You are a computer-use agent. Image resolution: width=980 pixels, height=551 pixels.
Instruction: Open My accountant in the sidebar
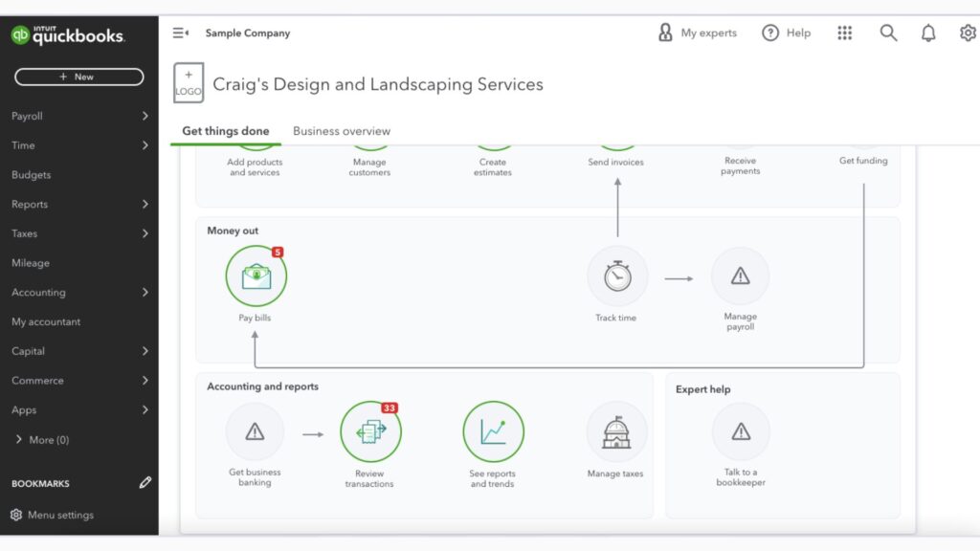[x=46, y=321]
